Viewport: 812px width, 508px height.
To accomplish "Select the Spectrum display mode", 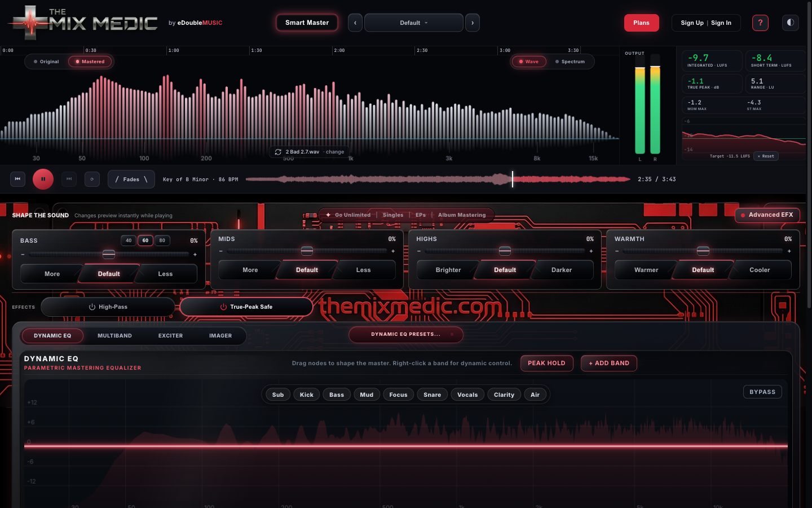I will (570, 62).
